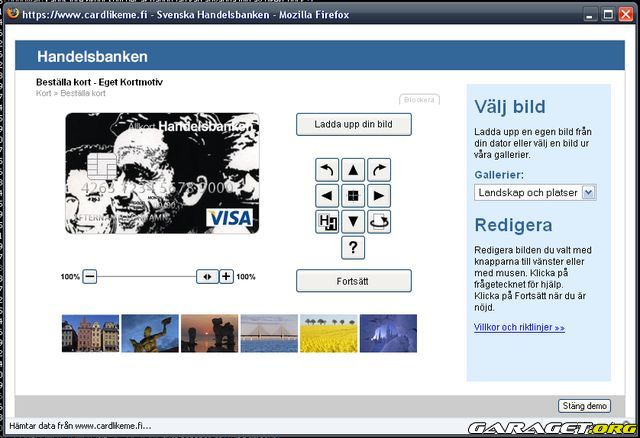Open help with the question mark button
The height and width of the screenshot is (438, 640).
click(353, 248)
